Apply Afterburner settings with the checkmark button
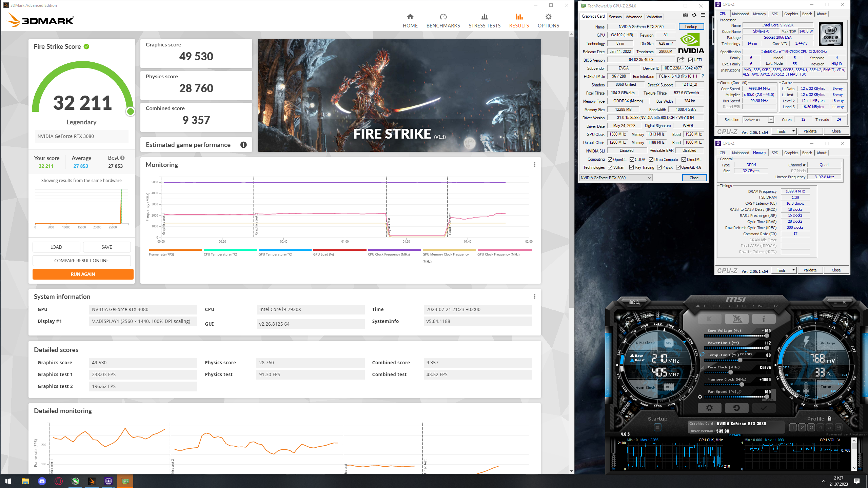The image size is (868, 488). click(764, 408)
